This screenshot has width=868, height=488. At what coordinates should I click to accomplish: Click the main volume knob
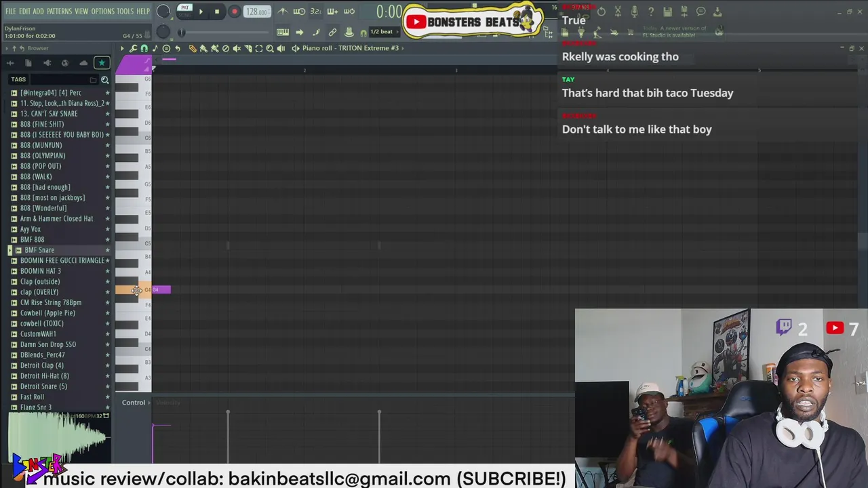click(163, 12)
